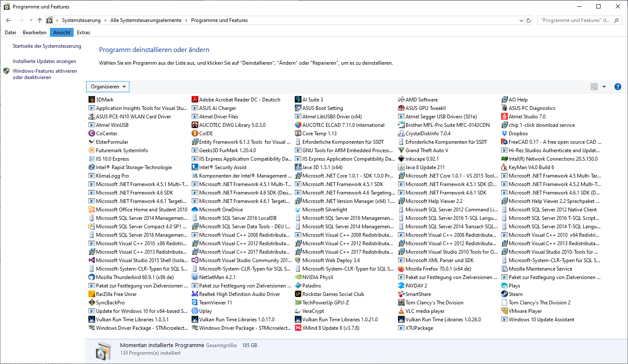
Task: Select TechPowerUp GPU-Z entry
Action: pyautogui.click(x=322, y=303)
